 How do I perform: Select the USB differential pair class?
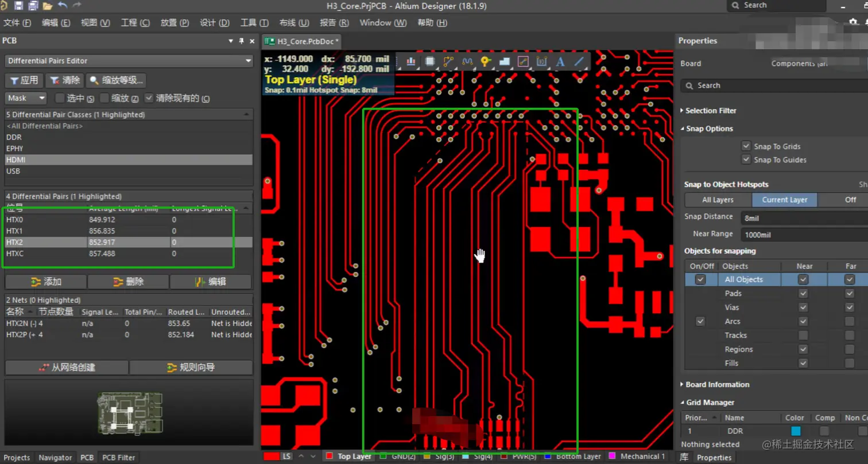[x=128, y=171]
